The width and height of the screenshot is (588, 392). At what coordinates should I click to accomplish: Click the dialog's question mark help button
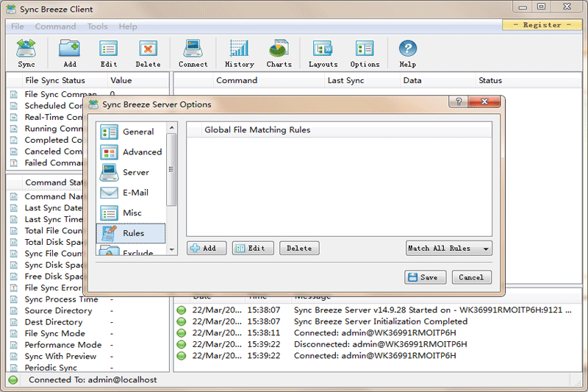458,101
